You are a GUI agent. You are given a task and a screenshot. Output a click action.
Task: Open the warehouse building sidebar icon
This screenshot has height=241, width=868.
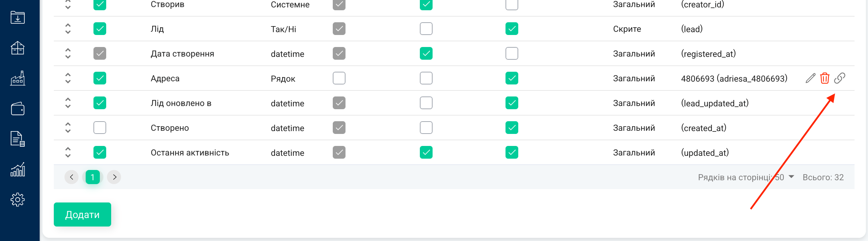pos(18,48)
